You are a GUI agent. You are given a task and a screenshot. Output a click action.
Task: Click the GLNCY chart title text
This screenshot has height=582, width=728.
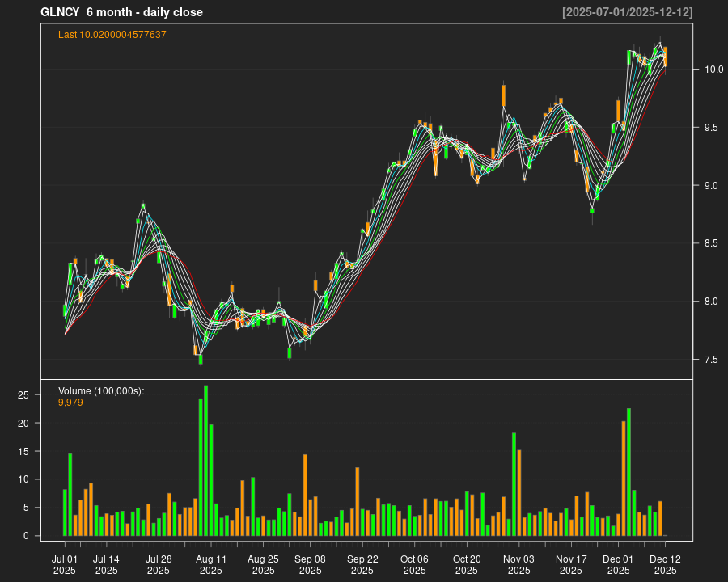(x=121, y=12)
